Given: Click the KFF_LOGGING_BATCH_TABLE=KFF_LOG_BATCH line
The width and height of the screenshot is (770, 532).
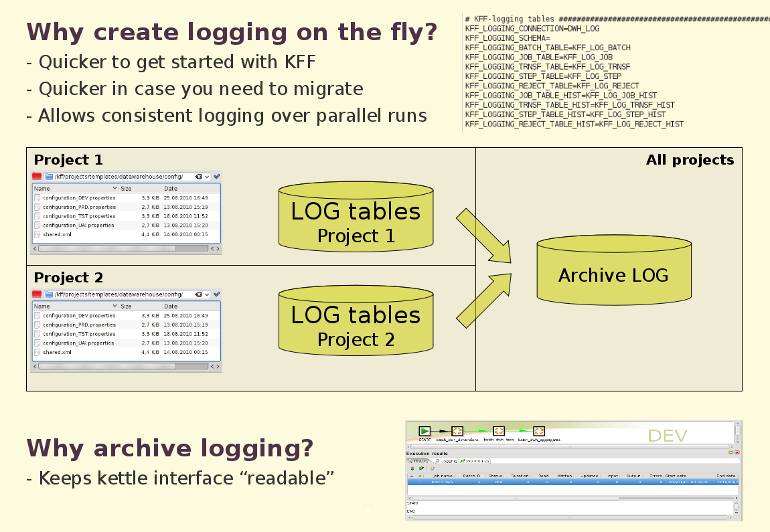Looking at the screenshot, I should click(548, 48).
